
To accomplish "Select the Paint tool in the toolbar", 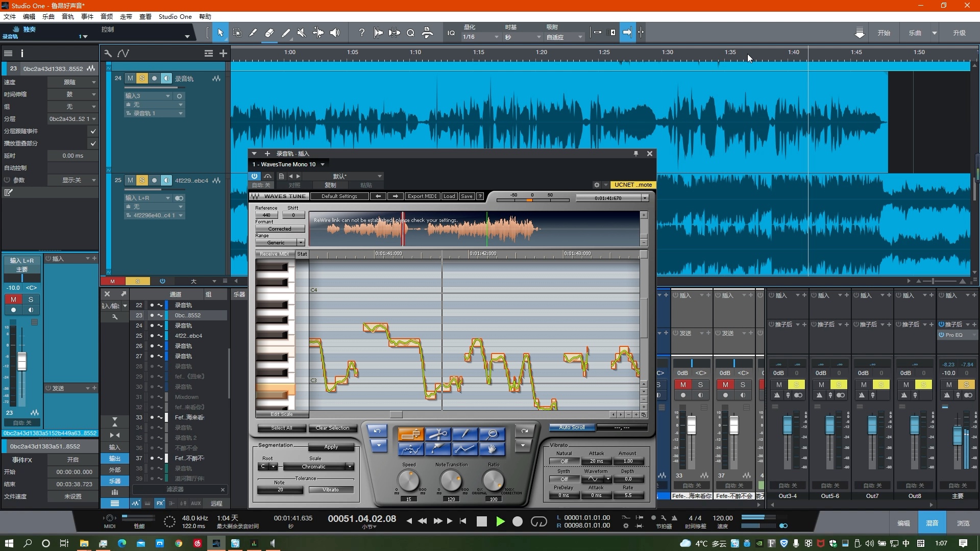I will (286, 33).
